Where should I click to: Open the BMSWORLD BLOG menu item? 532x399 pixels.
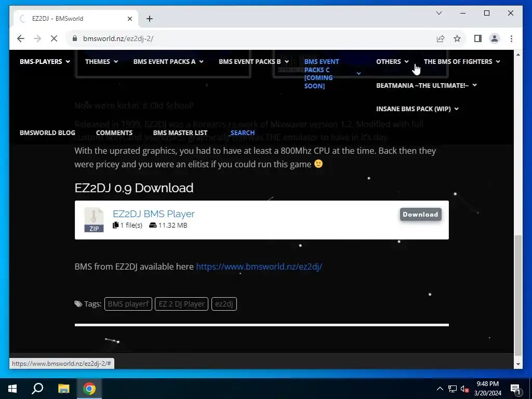click(x=47, y=132)
